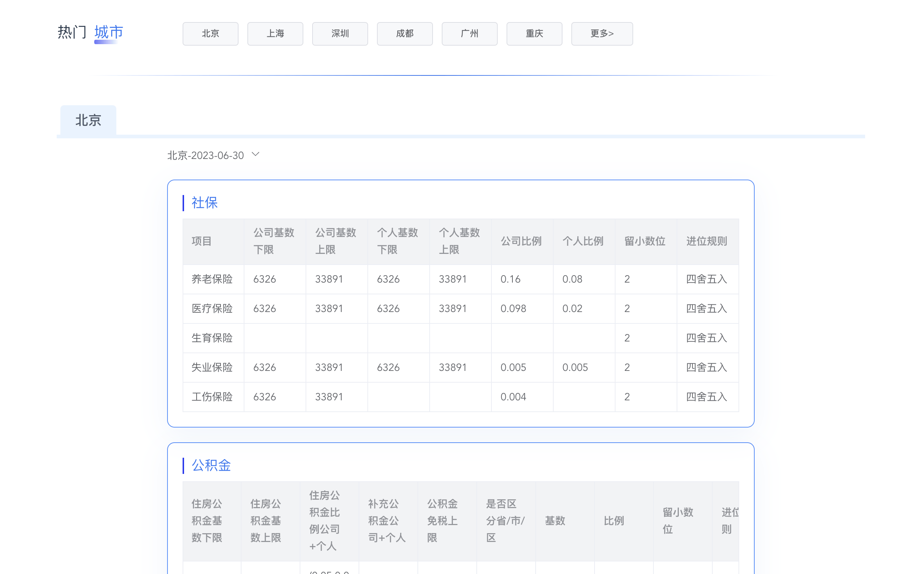Click the 北京 city button at top
924x574 pixels.
tap(211, 33)
